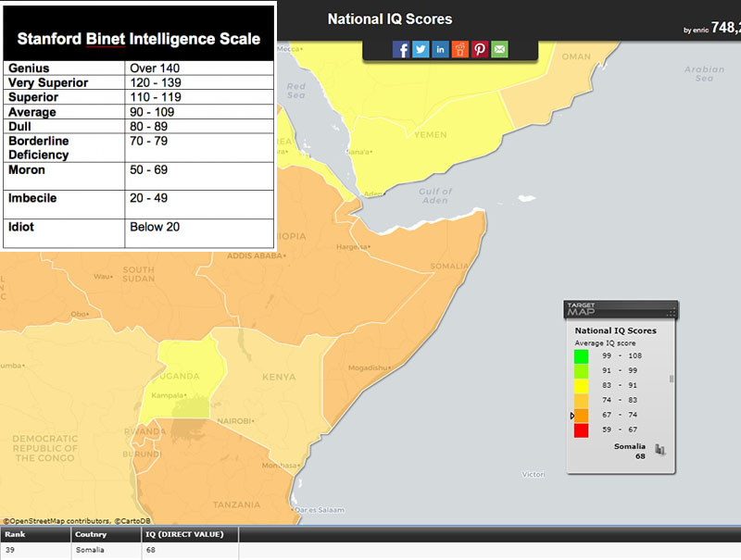This screenshot has height=560, width=741.
Task: Click the Somalia row in data table
Action: (x=91, y=551)
